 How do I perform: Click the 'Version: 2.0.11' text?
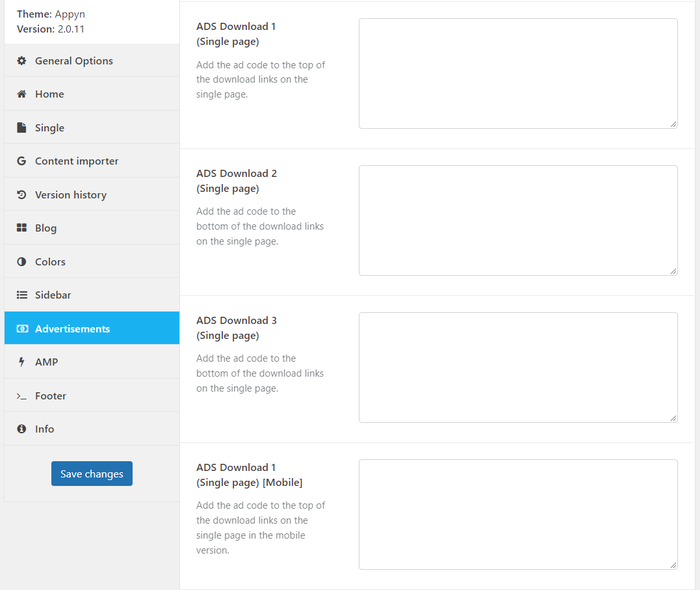(x=51, y=29)
